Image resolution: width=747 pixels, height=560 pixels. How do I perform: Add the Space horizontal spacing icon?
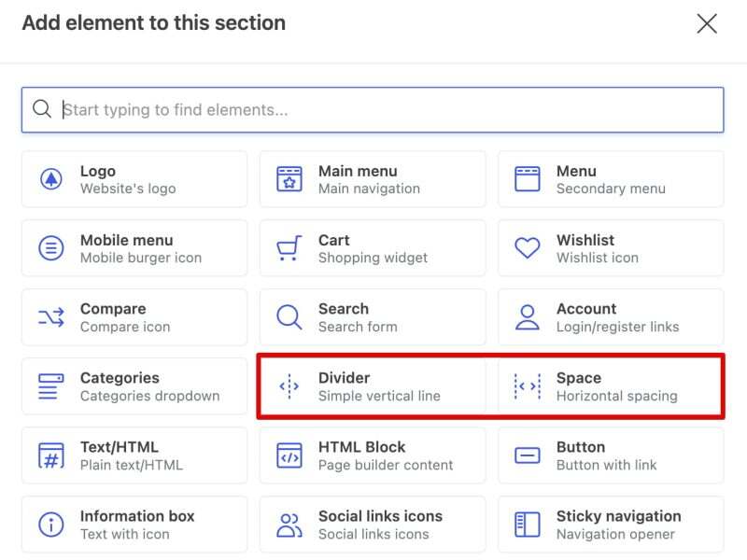tap(528, 386)
